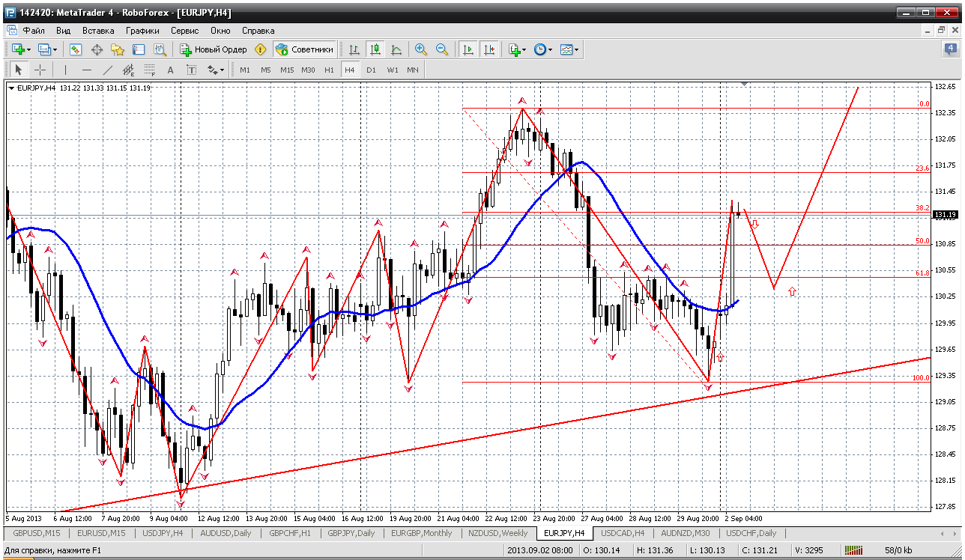Open the Справка menu
Viewport: 965px width, 560px height.
tap(258, 31)
